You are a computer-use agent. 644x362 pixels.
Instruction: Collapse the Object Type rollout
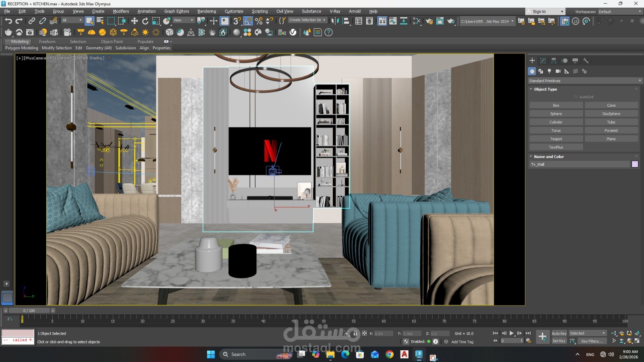545,89
